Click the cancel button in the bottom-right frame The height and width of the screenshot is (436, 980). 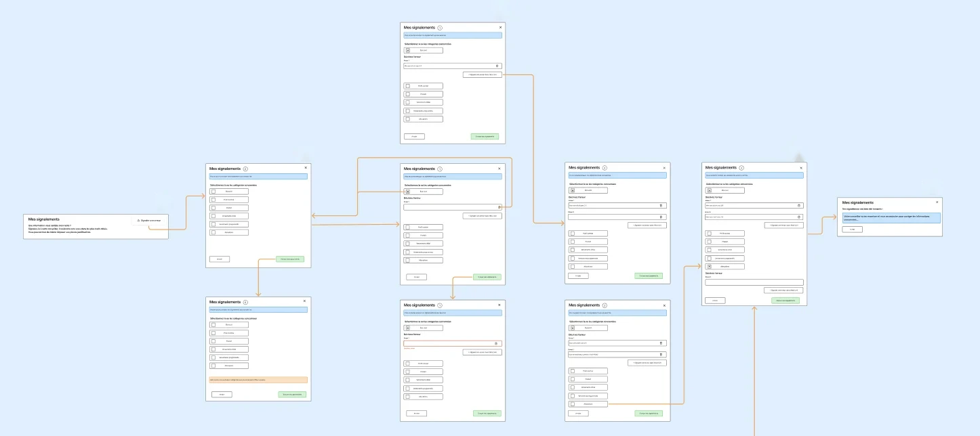(578, 413)
